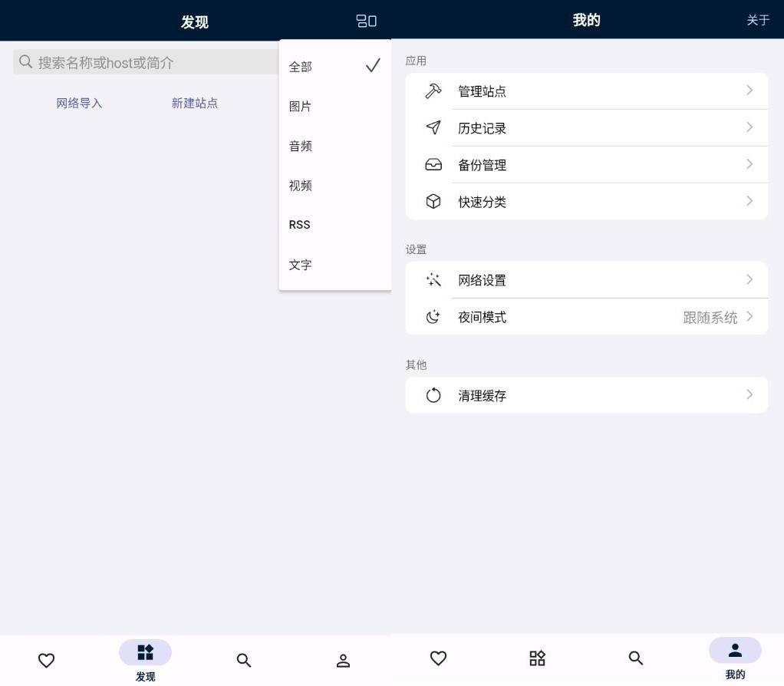The image size is (784, 686).
Task: Click the hammer icon beside 管理站点
Action: click(x=433, y=91)
